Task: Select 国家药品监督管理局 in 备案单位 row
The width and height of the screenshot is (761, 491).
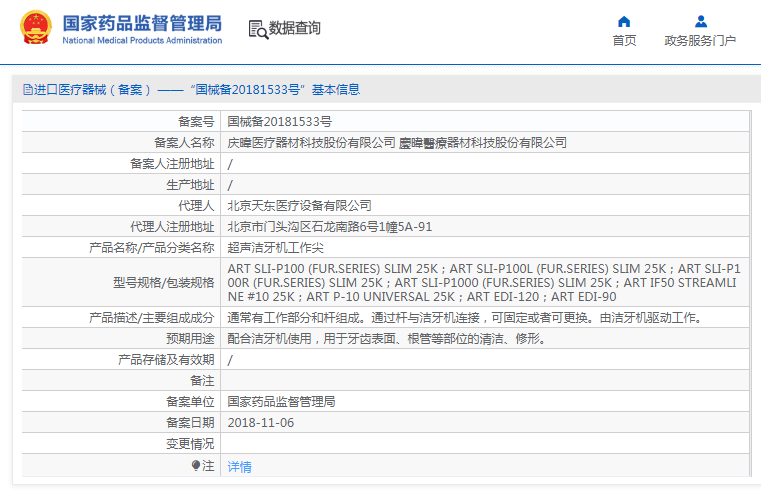Action: click(x=281, y=402)
